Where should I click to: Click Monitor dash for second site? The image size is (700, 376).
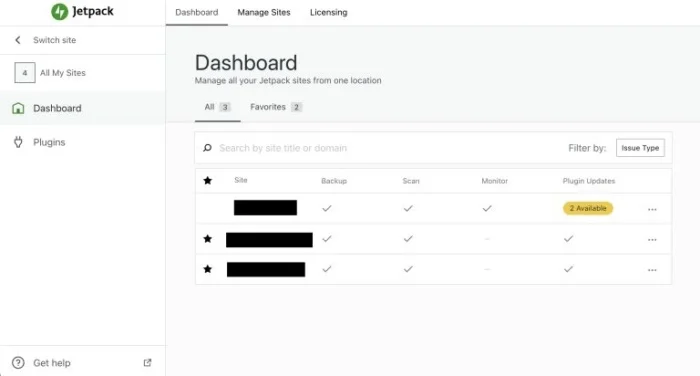click(x=487, y=239)
